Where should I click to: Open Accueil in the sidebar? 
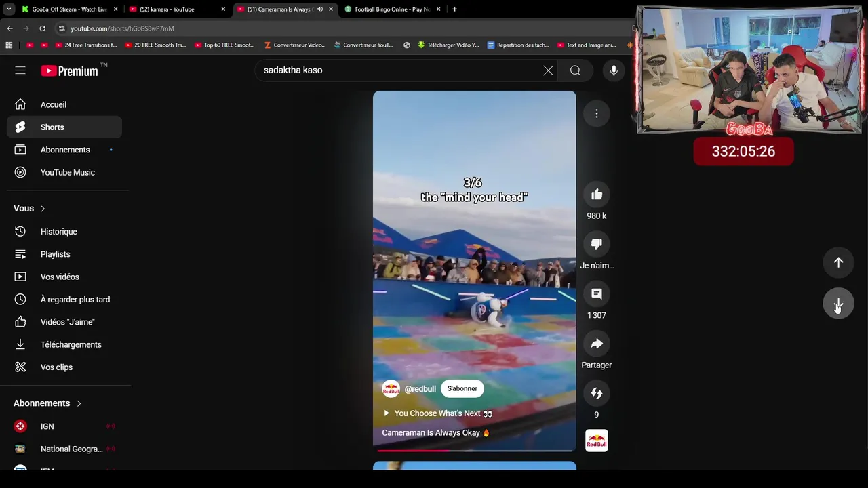[64, 104]
